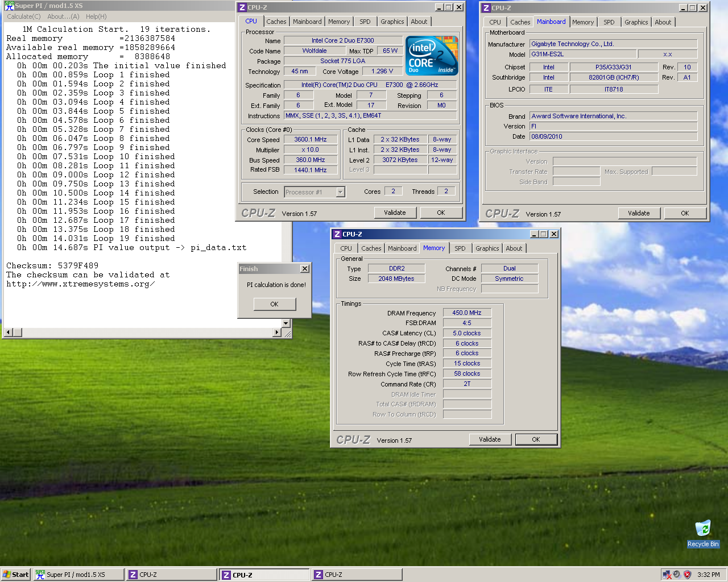Click the leftmost system tray icon

[667, 575]
